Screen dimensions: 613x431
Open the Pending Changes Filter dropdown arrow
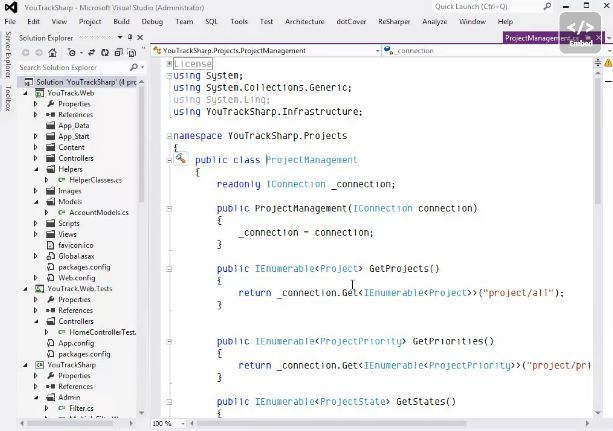(x=81, y=53)
